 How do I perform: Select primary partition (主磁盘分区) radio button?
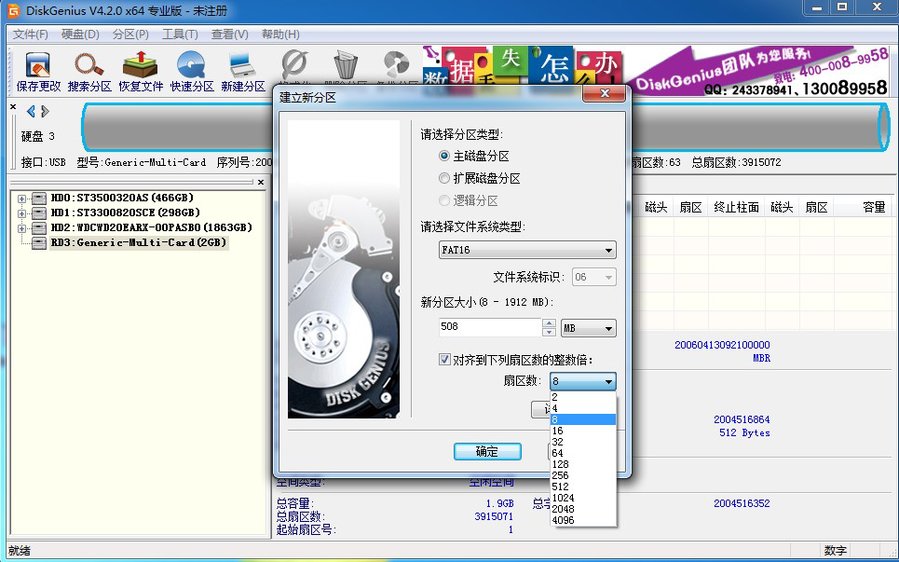point(445,157)
